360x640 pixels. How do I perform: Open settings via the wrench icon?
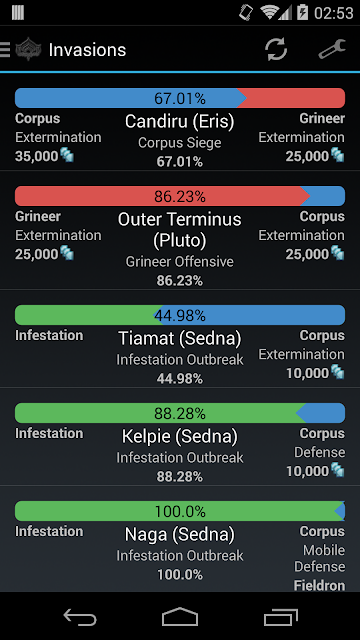click(x=332, y=49)
